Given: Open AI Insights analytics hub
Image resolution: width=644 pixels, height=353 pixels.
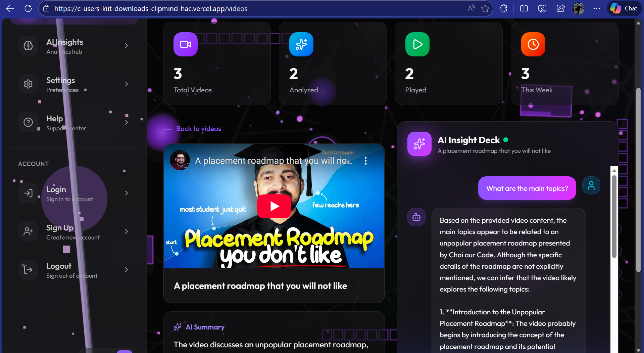Looking at the screenshot, I should pos(74,46).
